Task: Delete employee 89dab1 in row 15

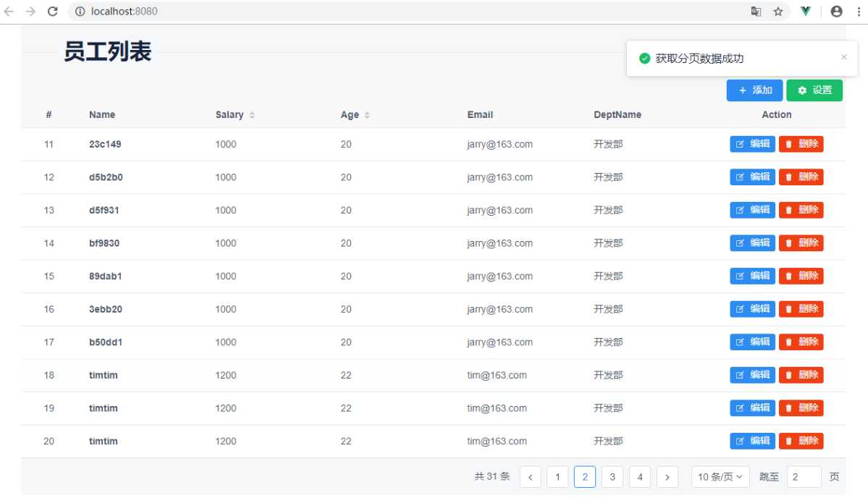Action: pyautogui.click(x=801, y=276)
